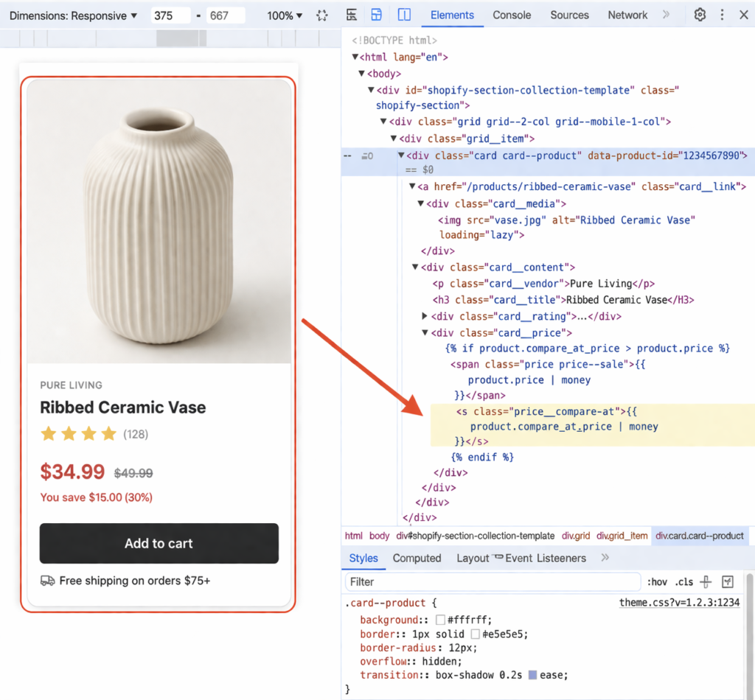755x700 pixels.
Task: Click the 375 width input field
Action: [171, 15]
